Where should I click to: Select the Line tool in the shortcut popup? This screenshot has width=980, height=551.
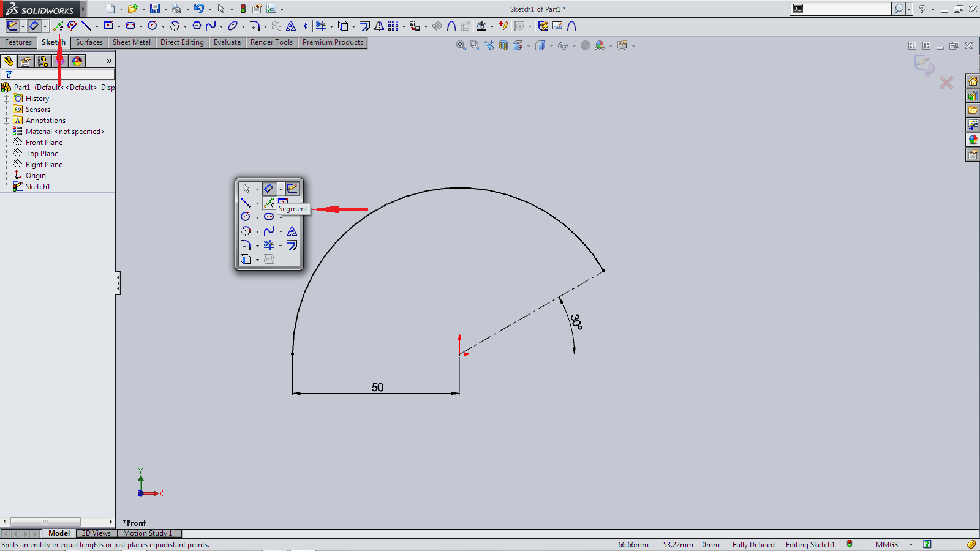(246, 203)
